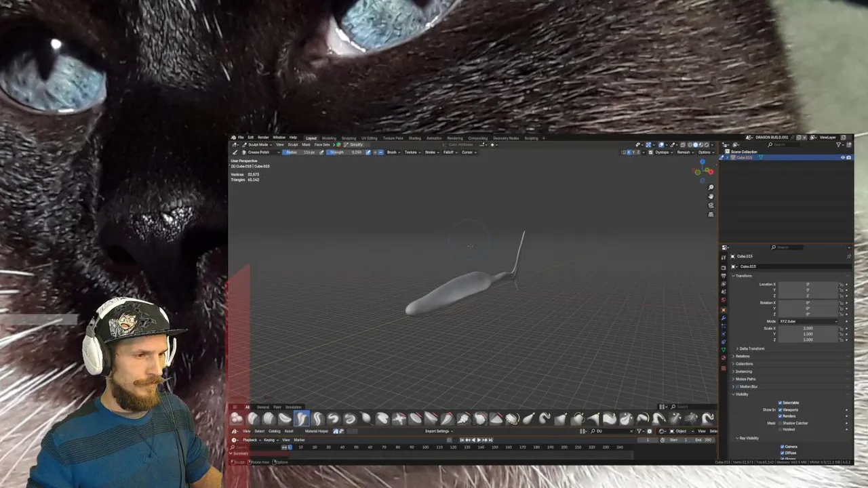Screen dimensions: 868x488
Task: Collapse the Transform panel in Properties
Action: [x=743, y=276]
